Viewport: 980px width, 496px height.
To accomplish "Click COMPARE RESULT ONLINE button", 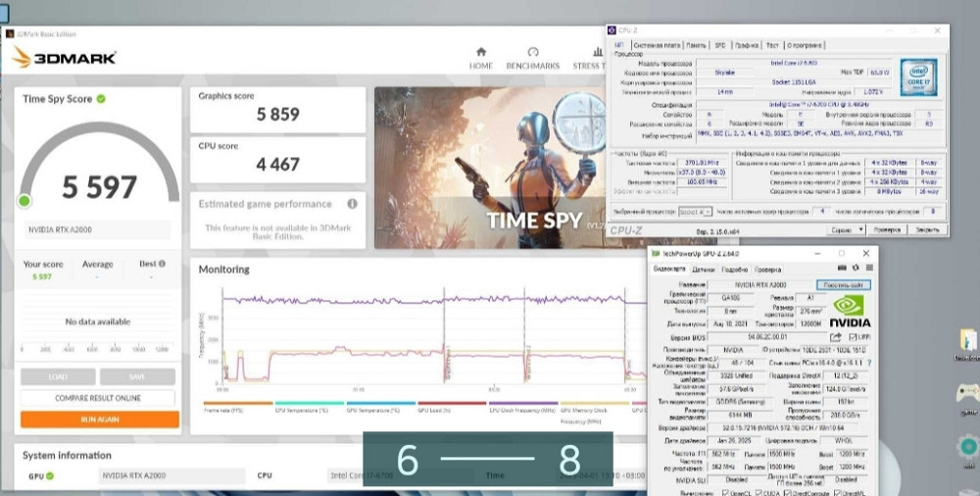I will pos(99,398).
